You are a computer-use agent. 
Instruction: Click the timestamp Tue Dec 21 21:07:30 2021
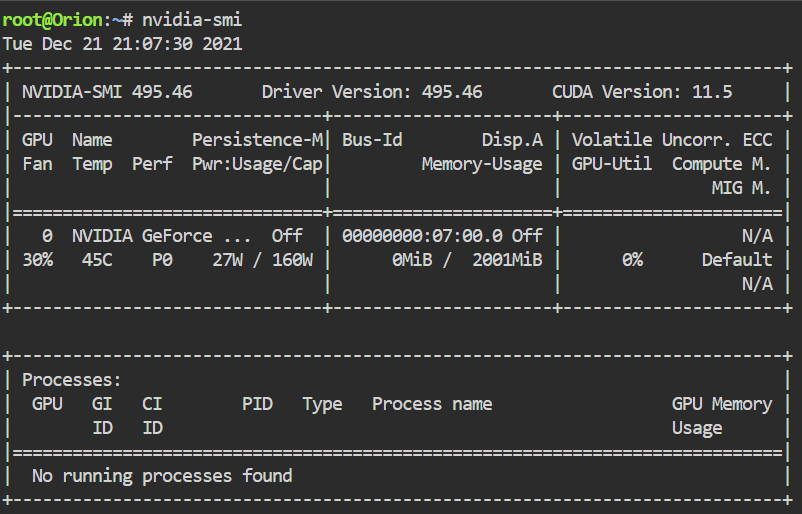tap(122, 44)
